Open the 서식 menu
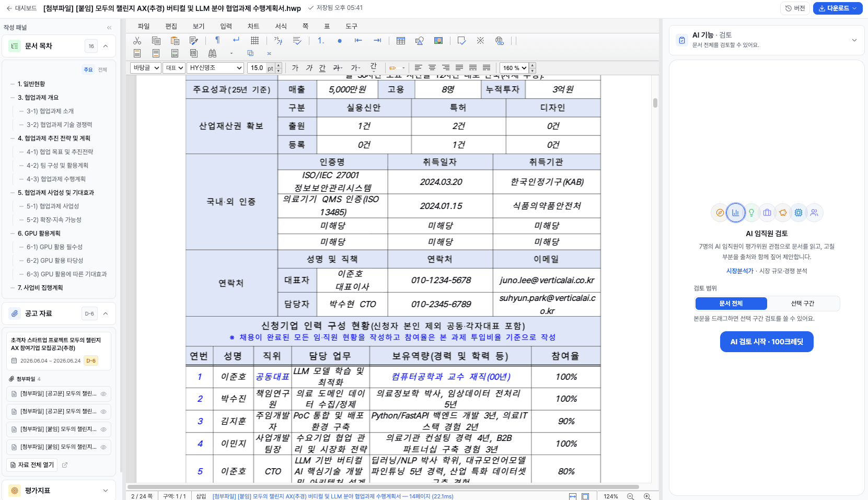Image resolution: width=868 pixels, height=500 pixels. [x=281, y=26]
